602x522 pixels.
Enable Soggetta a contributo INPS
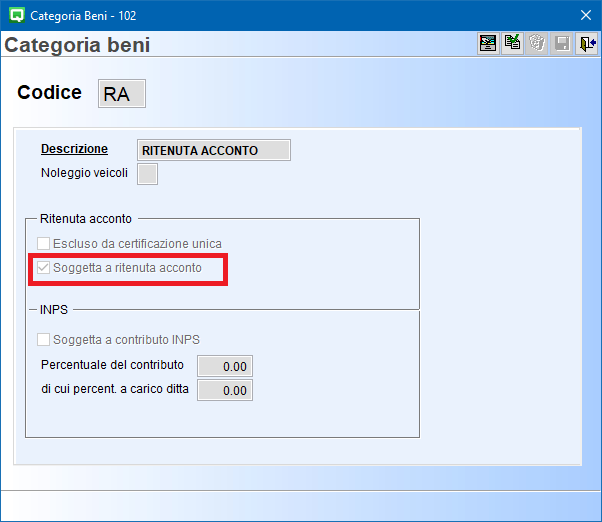(44, 340)
